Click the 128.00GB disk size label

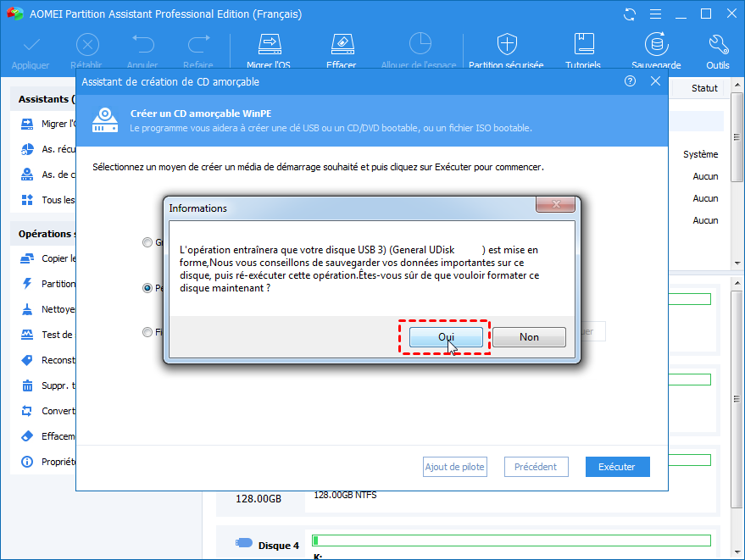coord(259,499)
